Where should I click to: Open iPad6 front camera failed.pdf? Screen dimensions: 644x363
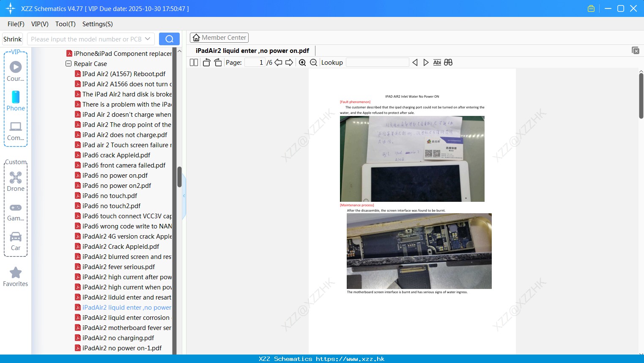pyautogui.click(x=120, y=165)
